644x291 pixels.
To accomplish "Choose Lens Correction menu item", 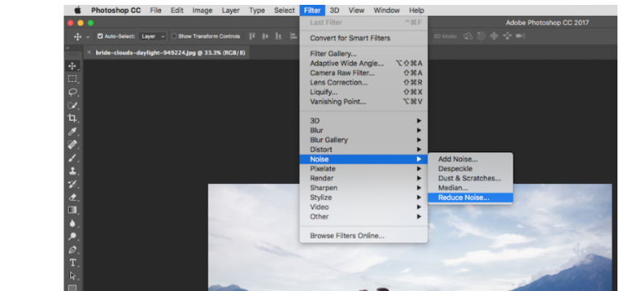I will click(x=364, y=82).
